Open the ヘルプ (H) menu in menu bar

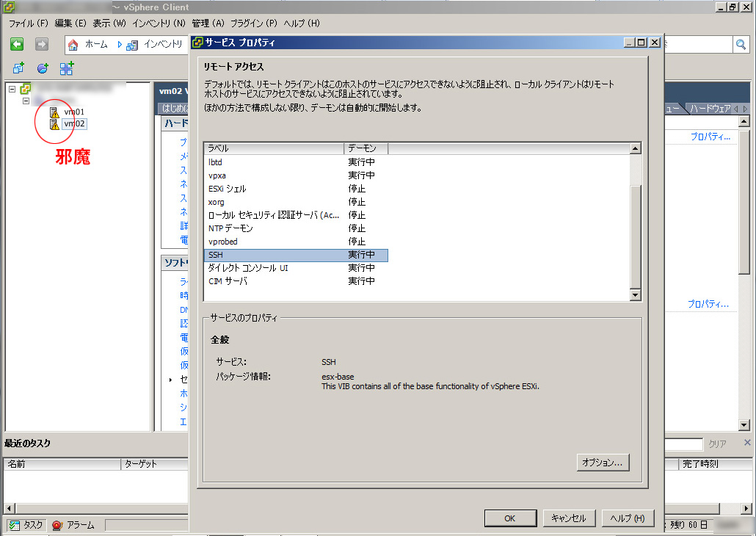302,23
